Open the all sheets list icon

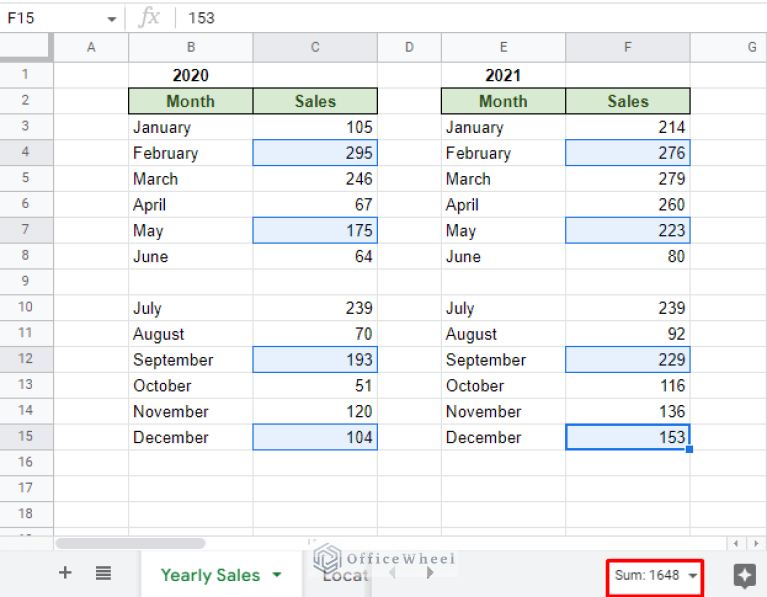click(x=103, y=573)
